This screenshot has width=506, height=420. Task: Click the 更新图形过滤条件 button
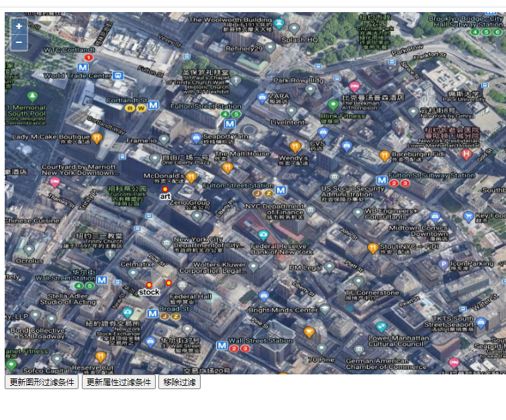coord(42,382)
